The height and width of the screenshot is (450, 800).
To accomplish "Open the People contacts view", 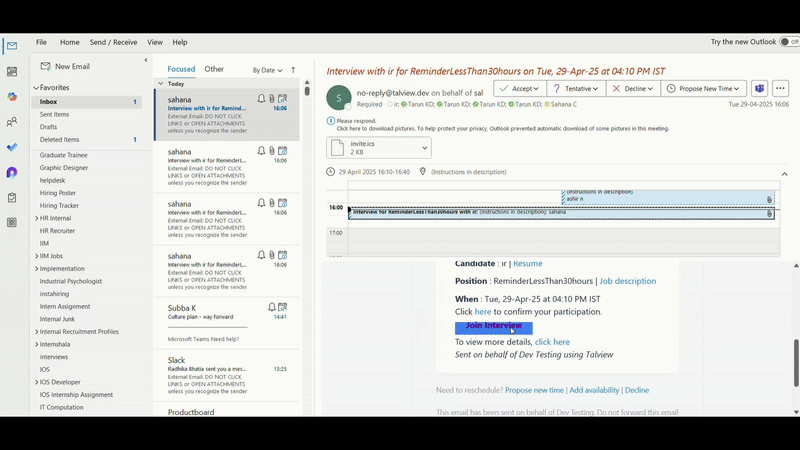I will tap(12, 122).
